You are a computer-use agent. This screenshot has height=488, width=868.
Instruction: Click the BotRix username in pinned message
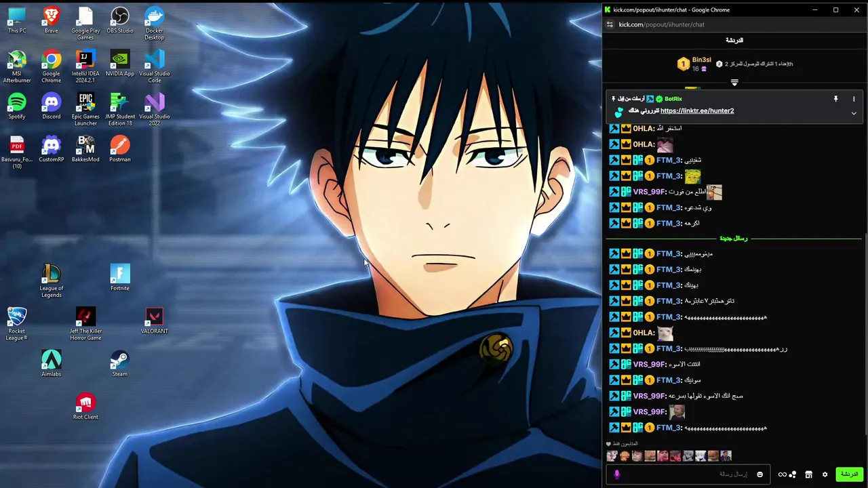(673, 99)
